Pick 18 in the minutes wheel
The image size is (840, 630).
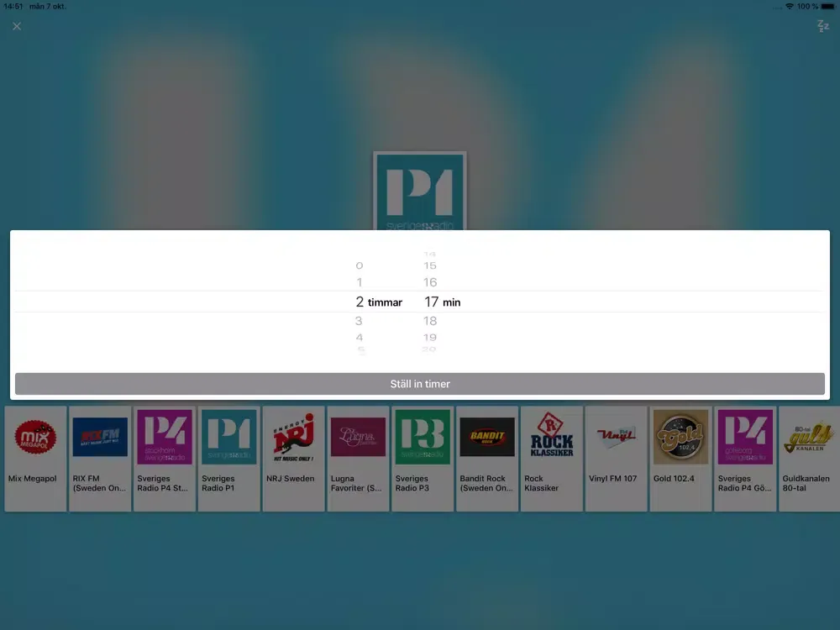(x=430, y=321)
